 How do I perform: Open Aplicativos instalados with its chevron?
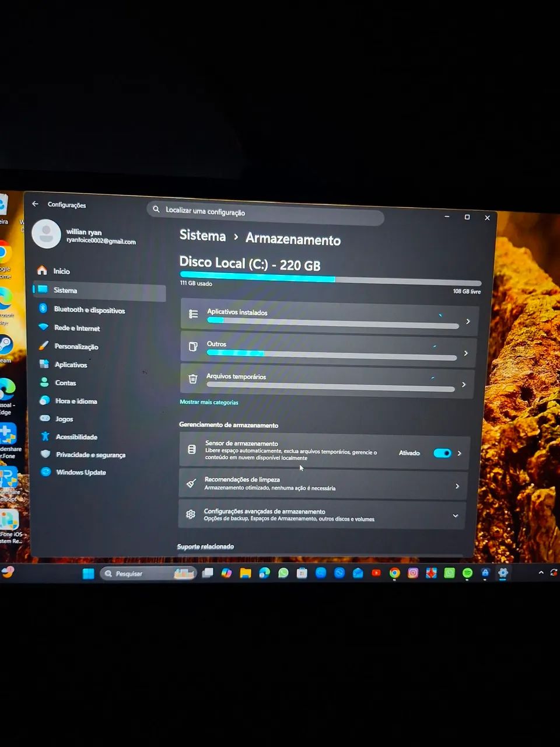tap(468, 321)
